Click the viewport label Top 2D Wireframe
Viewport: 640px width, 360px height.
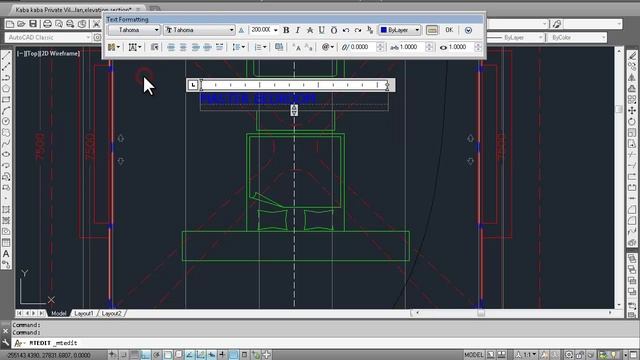point(48,53)
